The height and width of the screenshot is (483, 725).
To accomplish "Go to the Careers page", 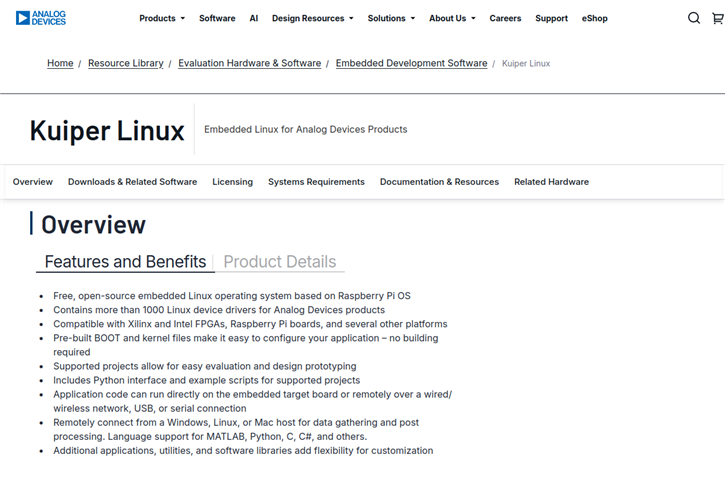I will pos(505,18).
